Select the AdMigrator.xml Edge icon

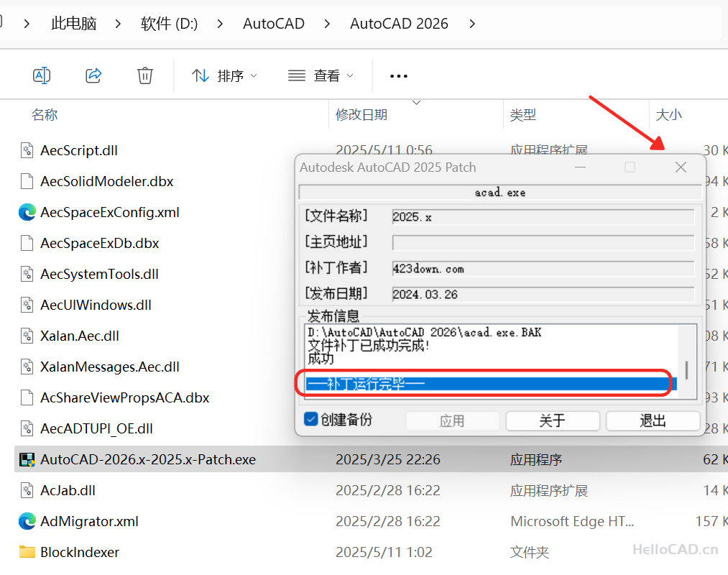[x=27, y=522]
